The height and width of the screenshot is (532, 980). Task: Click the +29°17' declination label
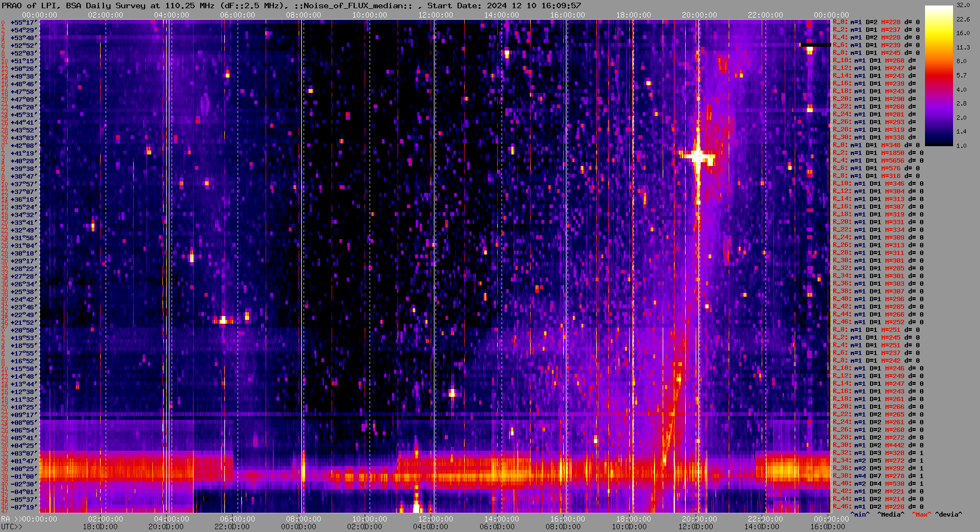click(x=23, y=261)
